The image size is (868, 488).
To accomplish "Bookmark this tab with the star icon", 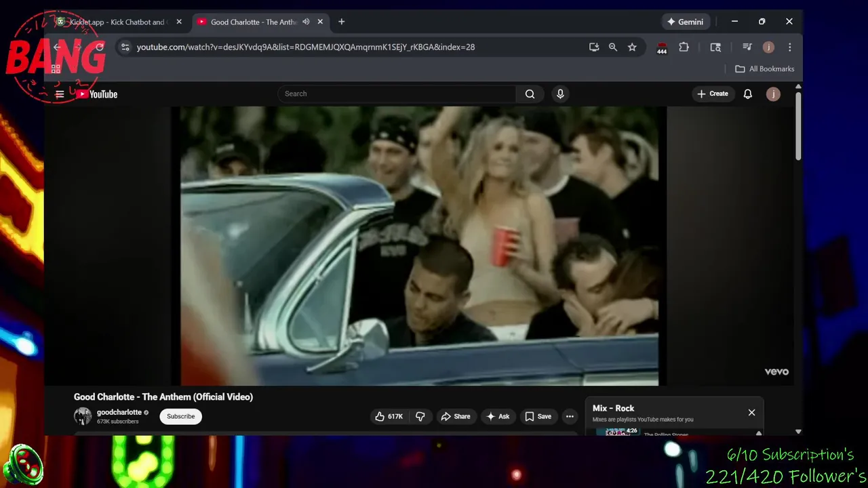I will [x=632, y=47].
